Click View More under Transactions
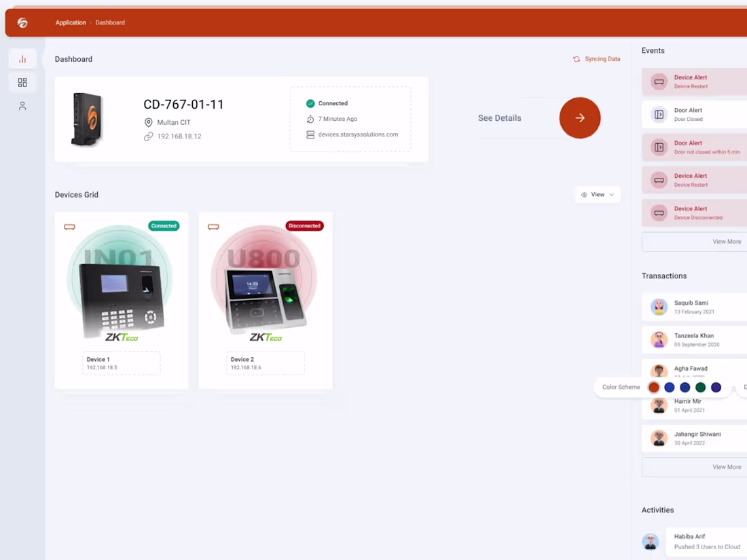The image size is (747, 560). coord(726,467)
